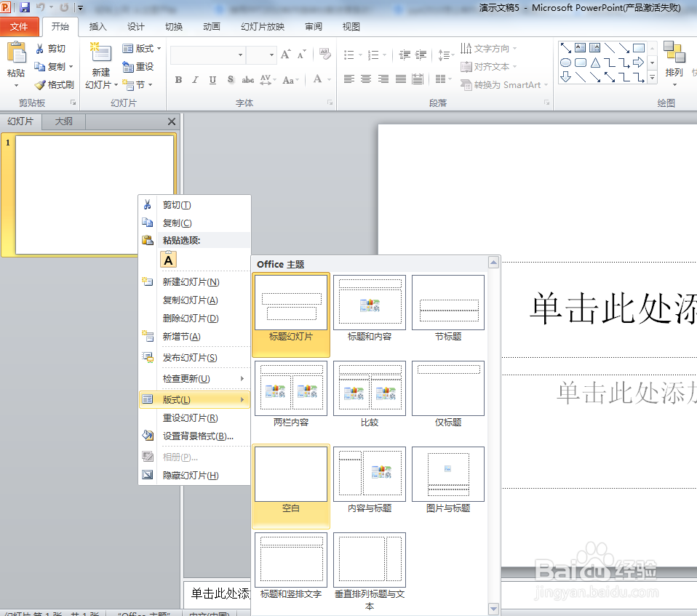This screenshot has width=697, height=616.
Task: Click the Paste icon in the clipboard group
Action: click(x=17, y=53)
